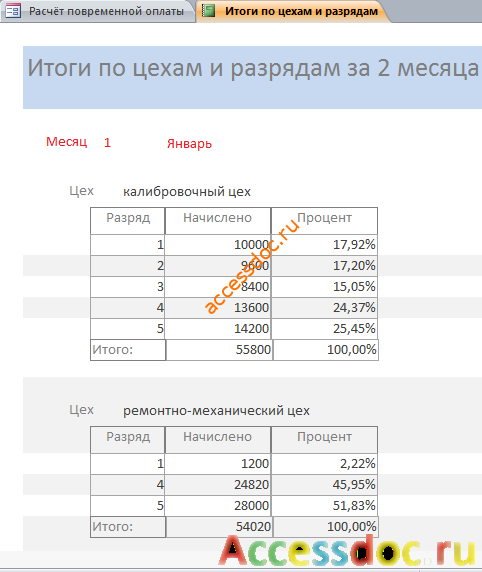Viewport: 482px width, 572px height.
Task: Click the red Месяц label
Action: [x=67, y=142]
